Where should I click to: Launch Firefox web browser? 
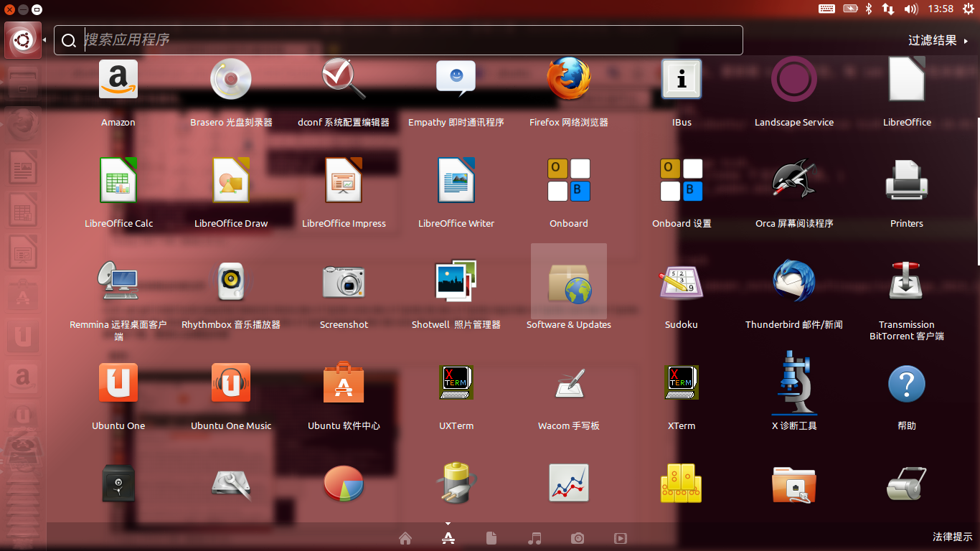[569, 80]
